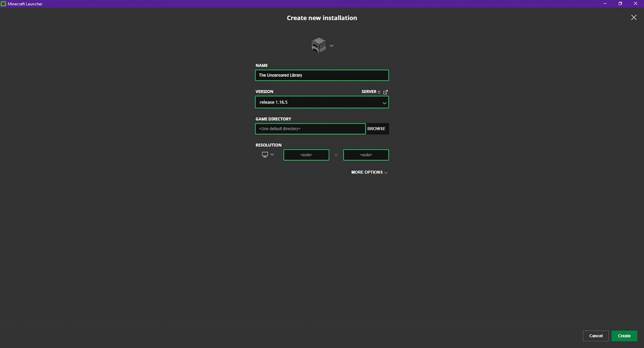The image size is (644, 348).
Task: Close the Minecraft Launcher window
Action: (635, 4)
